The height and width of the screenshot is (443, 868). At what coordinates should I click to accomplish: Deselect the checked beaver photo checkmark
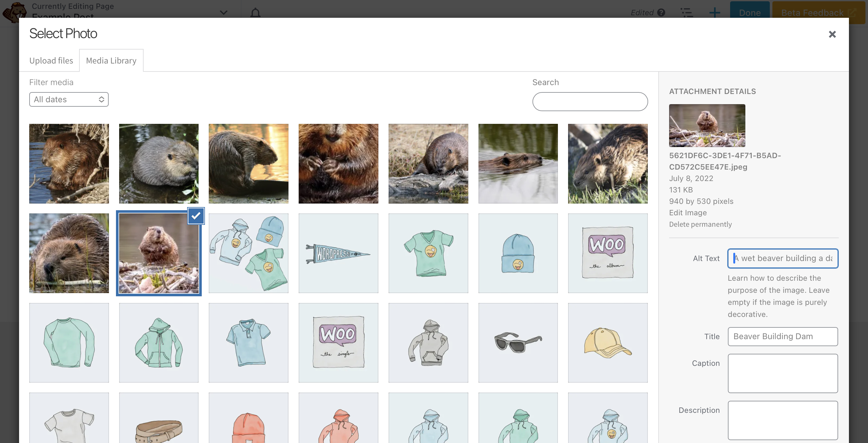[x=196, y=216]
